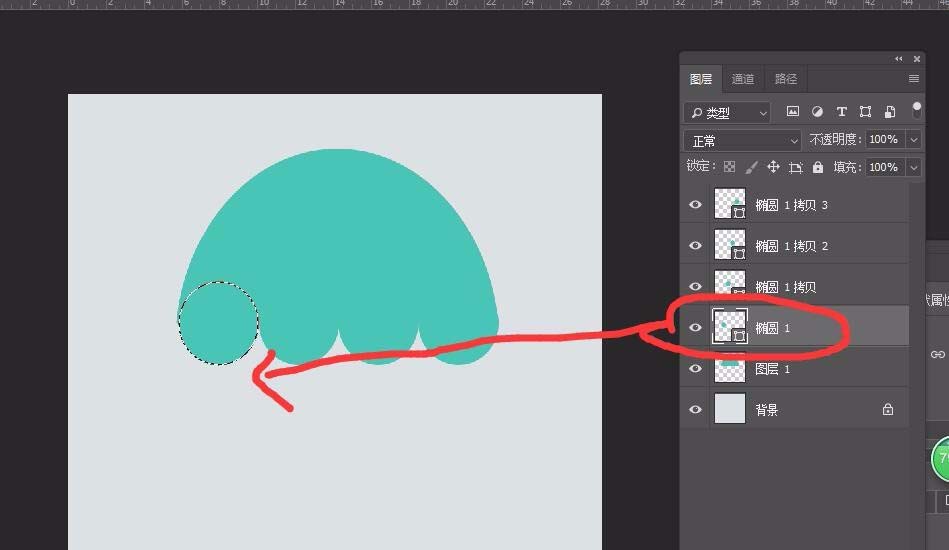
Task: Open the 类型 layer filter dropdown
Action: 727,113
